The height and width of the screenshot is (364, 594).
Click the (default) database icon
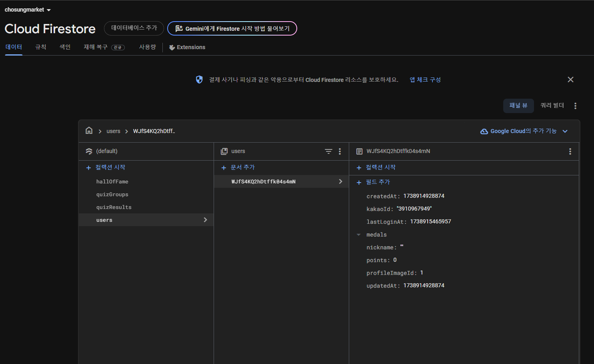click(89, 151)
